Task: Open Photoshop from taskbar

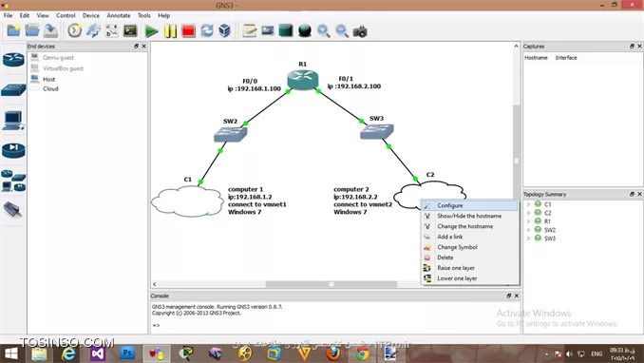Action: pyautogui.click(x=127, y=353)
